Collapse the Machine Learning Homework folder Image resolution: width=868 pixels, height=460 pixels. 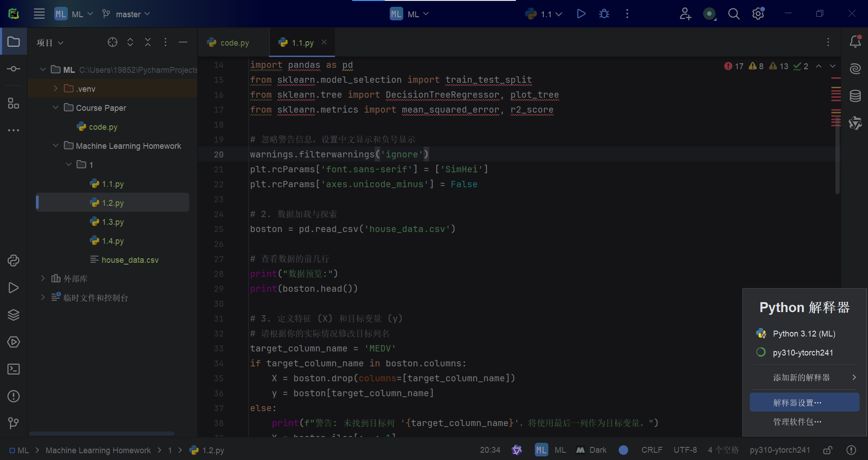(56, 146)
